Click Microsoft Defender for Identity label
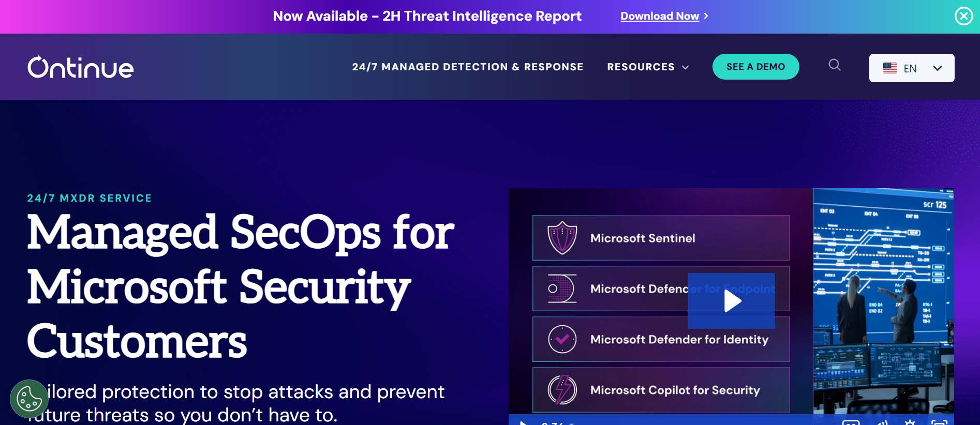 tap(679, 340)
